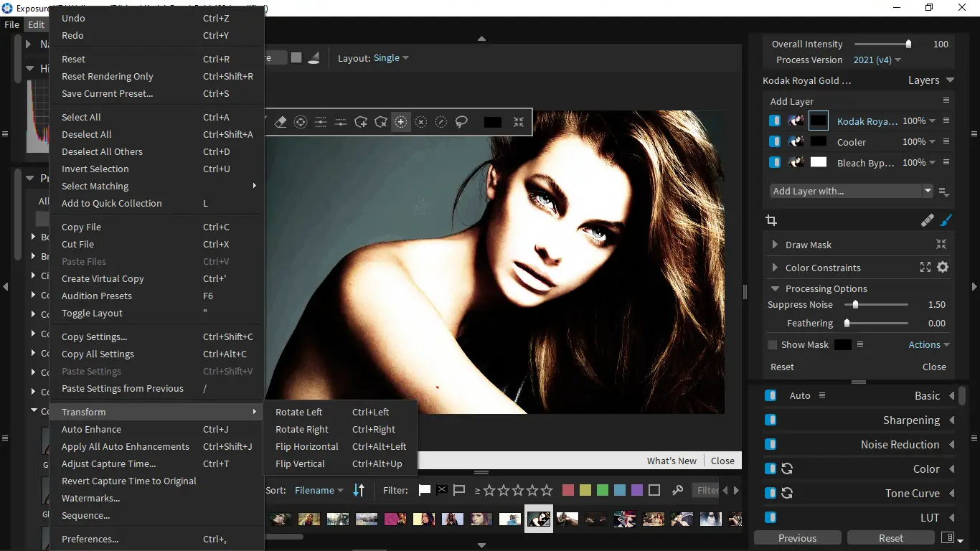Click the crop tool icon
The height and width of the screenshot is (551, 980).
click(x=771, y=221)
